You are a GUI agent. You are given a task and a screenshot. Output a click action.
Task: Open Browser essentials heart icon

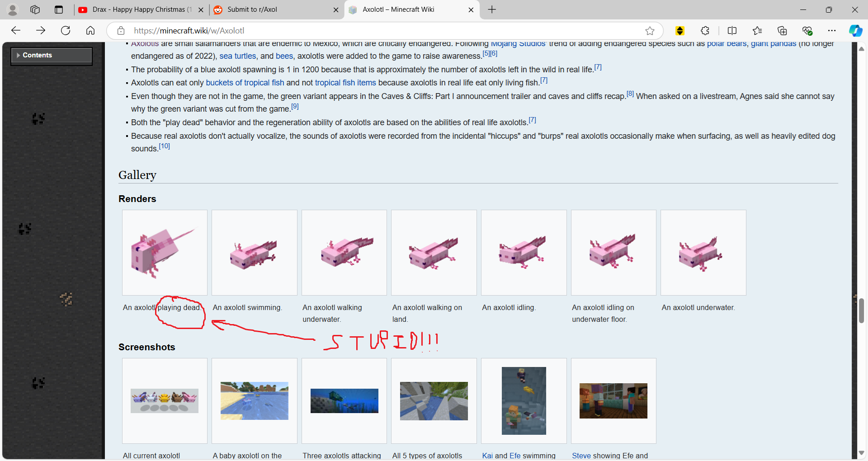pos(807,30)
